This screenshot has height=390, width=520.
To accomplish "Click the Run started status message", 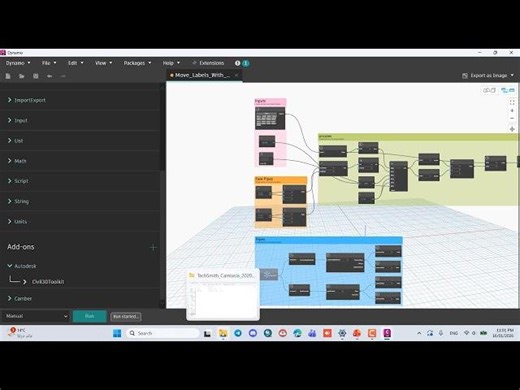I will click(x=126, y=316).
